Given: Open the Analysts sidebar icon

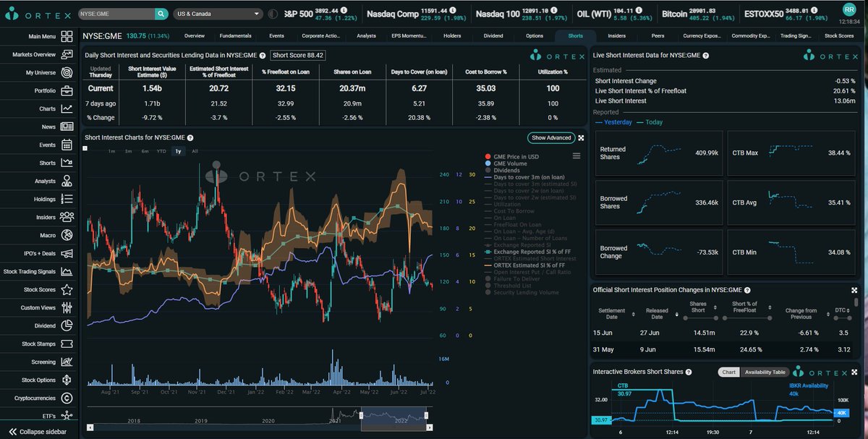Looking at the screenshot, I should tap(67, 181).
